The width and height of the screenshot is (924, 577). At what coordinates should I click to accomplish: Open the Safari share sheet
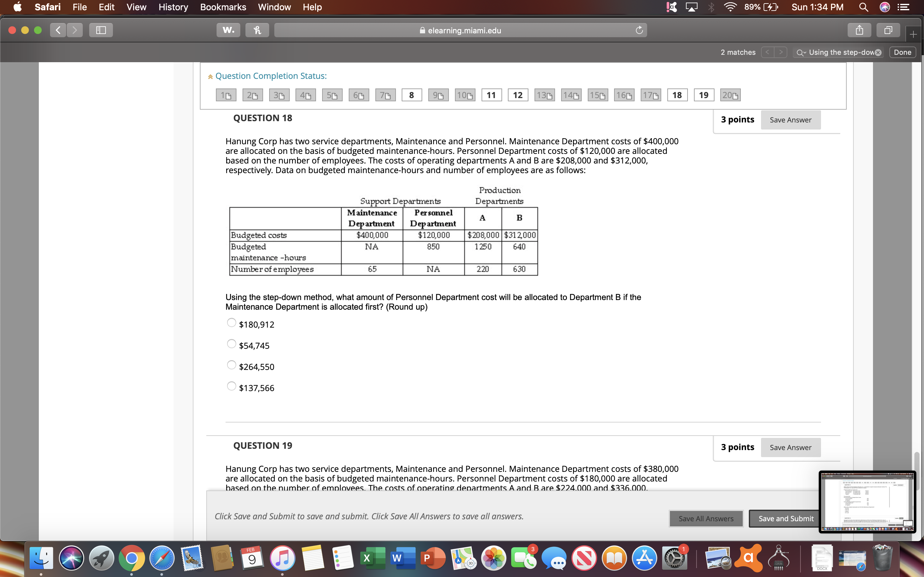859,30
